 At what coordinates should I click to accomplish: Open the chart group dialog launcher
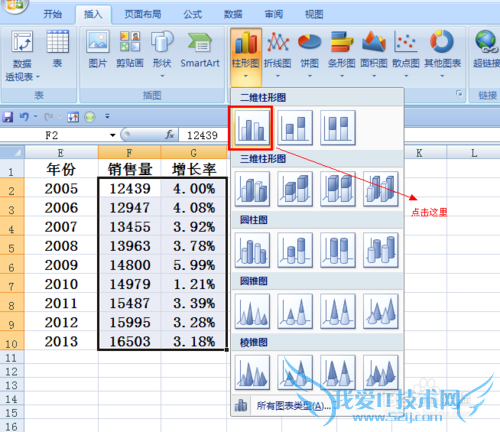[x=459, y=94]
